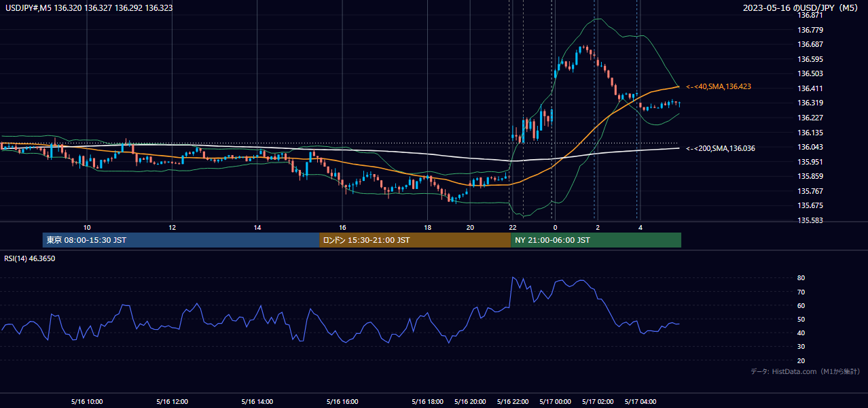Click the RSI axis level 30
Screen dimensions: 868x408
point(801,347)
